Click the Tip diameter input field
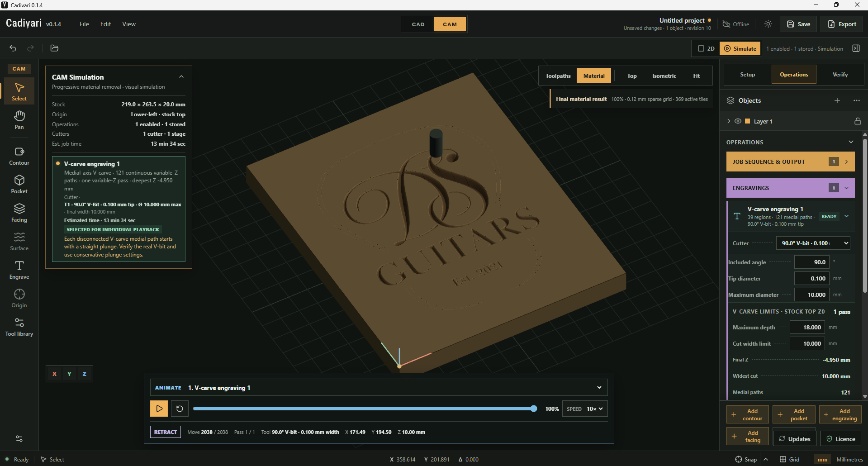 [x=812, y=278]
